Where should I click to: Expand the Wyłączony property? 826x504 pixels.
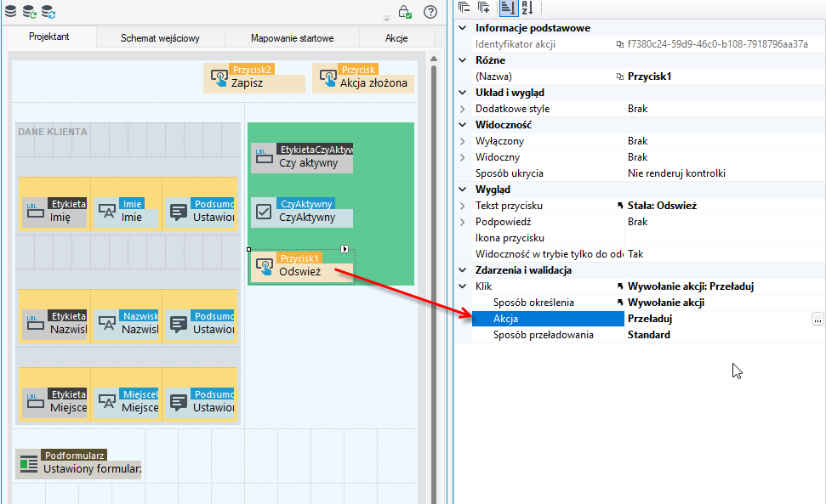463,141
